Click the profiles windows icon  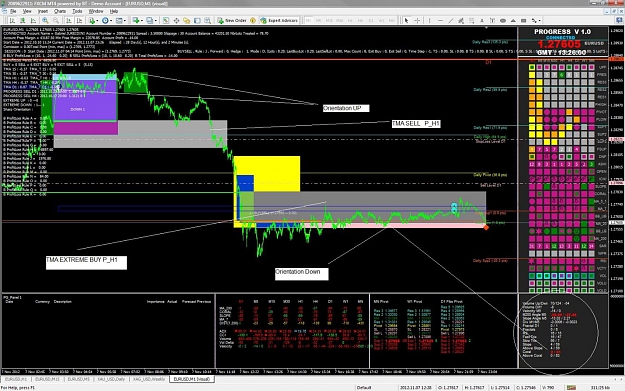(149, 20)
